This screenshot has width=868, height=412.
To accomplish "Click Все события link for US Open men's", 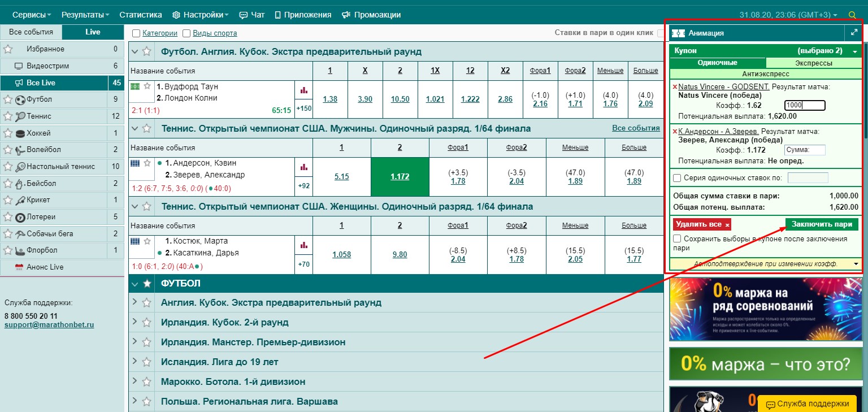I will [636, 128].
